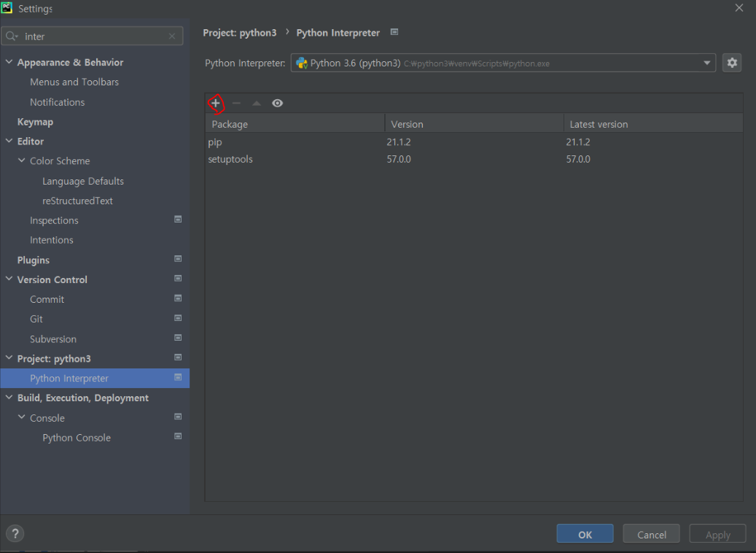
Task: Click OK button
Action: [x=585, y=534]
